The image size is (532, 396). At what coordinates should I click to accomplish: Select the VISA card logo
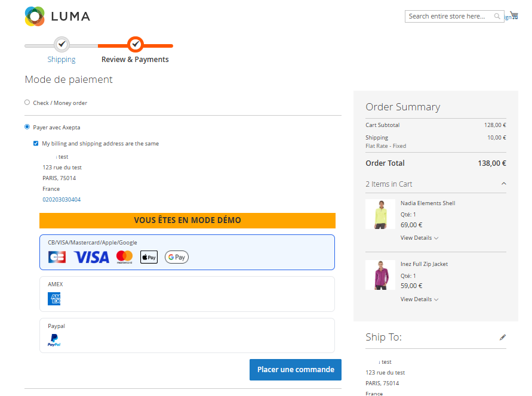[91, 257]
